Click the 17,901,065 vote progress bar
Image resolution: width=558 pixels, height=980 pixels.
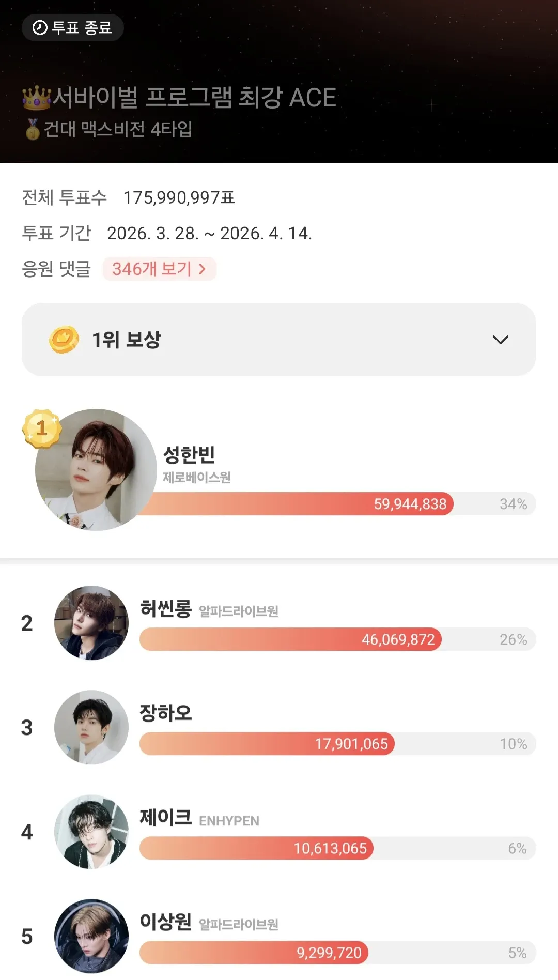(x=267, y=744)
